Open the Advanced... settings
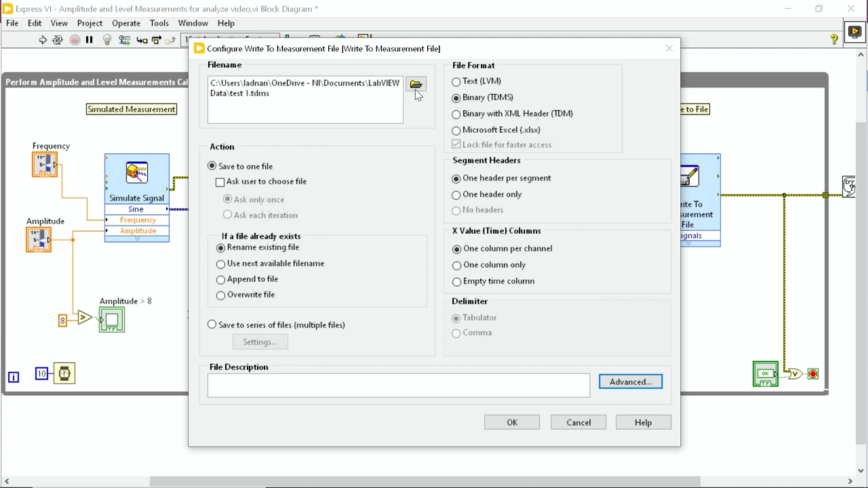 click(631, 382)
